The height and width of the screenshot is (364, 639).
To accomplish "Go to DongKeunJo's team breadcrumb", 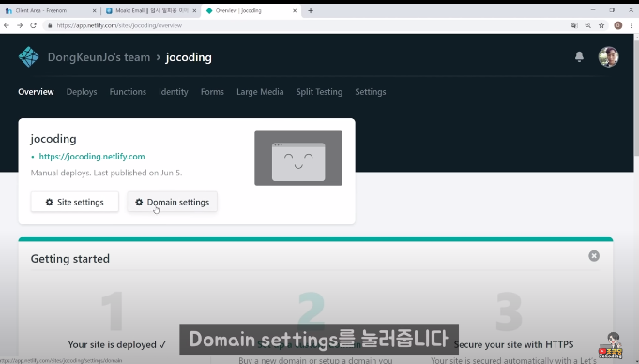I will coord(99,57).
